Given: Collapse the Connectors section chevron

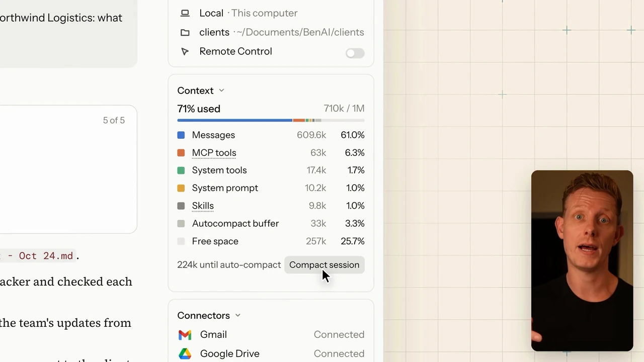Looking at the screenshot, I should click(x=237, y=316).
